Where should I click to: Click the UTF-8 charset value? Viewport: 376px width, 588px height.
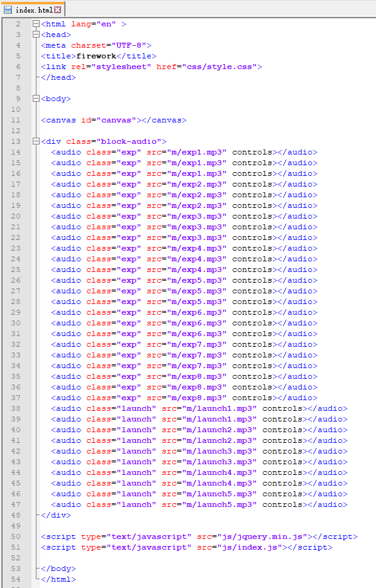[x=129, y=45]
